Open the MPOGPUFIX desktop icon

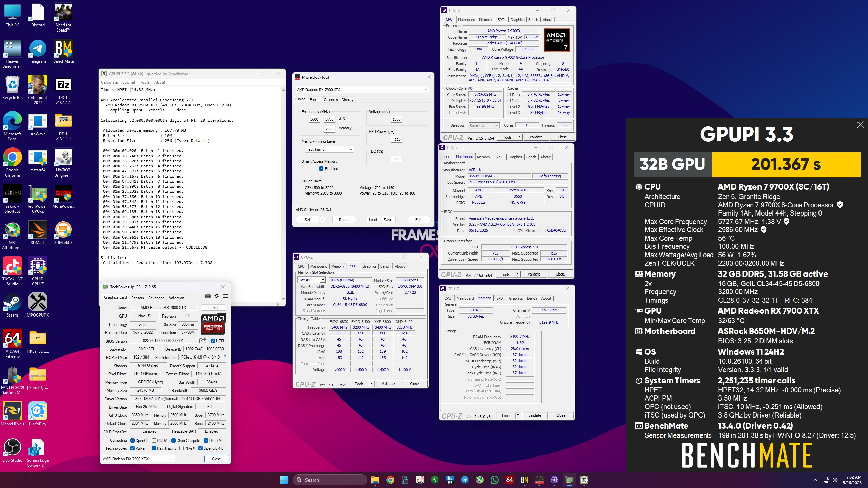(x=38, y=305)
